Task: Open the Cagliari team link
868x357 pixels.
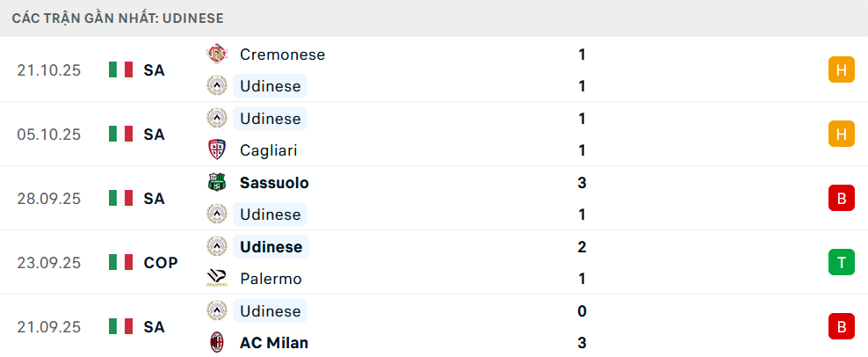Action: (x=268, y=150)
